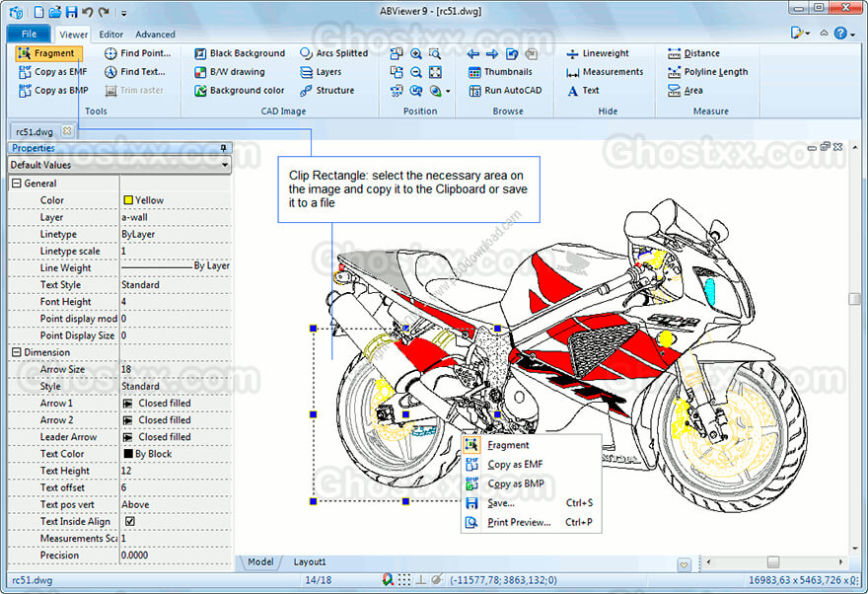This screenshot has width=868, height=594.
Task: Click the middle rotate view icon in Position group
Action: [397, 72]
